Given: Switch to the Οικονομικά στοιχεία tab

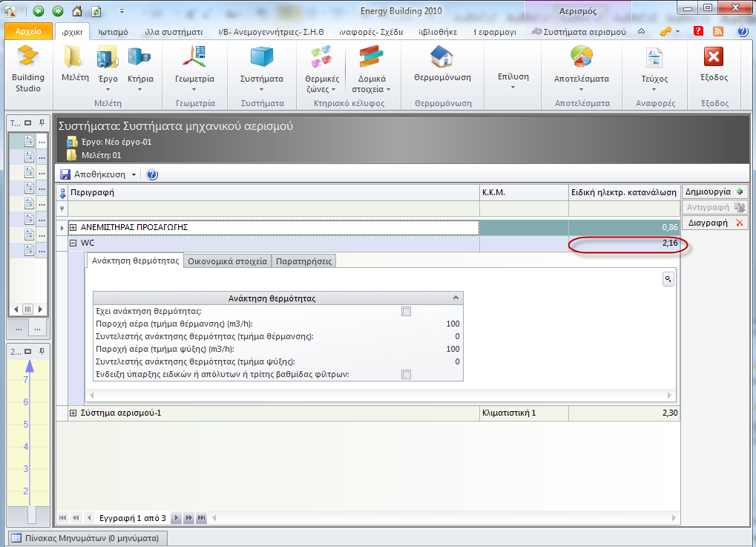Looking at the screenshot, I should (227, 261).
